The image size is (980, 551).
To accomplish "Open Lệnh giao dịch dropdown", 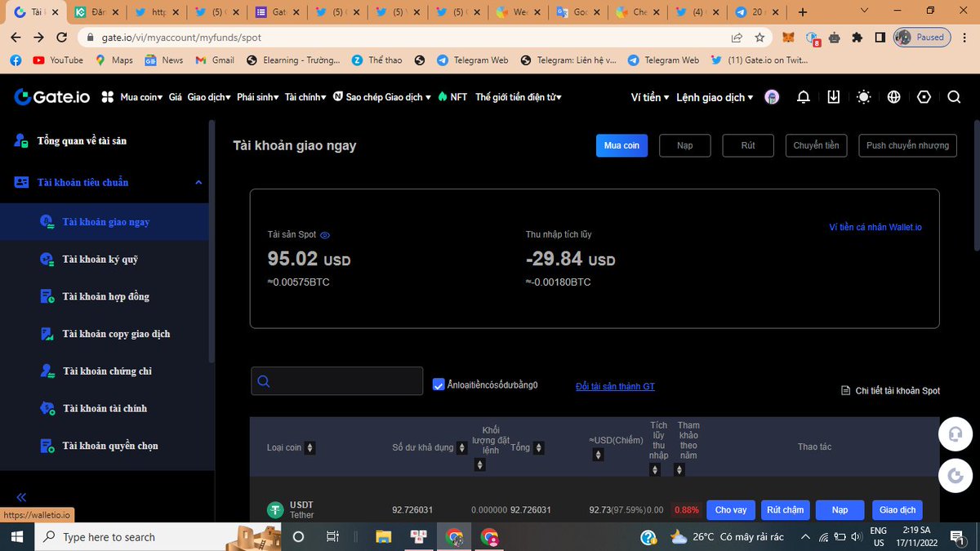I will (x=715, y=97).
